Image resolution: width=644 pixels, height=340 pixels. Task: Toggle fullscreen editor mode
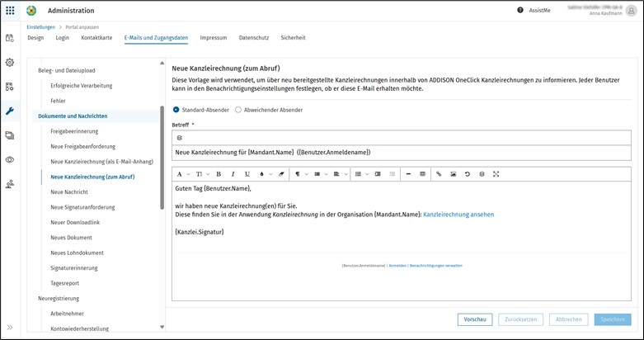[x=496, y=174]
